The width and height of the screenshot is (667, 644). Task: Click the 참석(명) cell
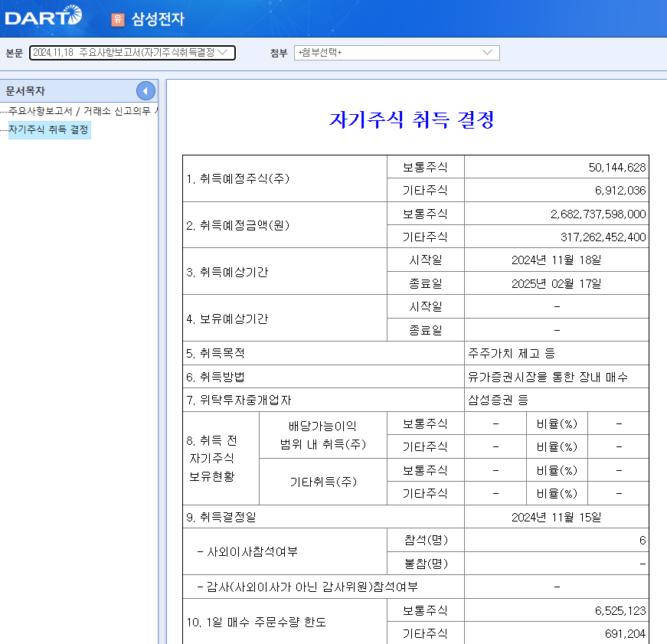pos(426,540)
